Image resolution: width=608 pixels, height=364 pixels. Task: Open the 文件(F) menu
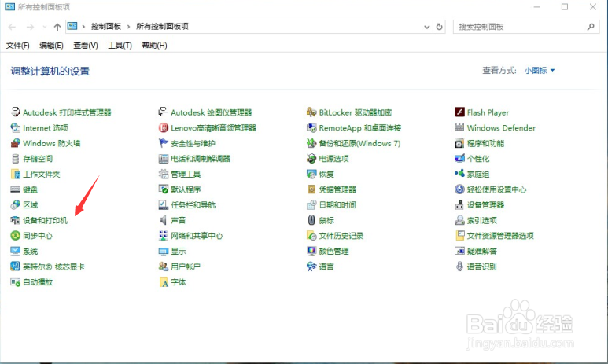(18, 46)
